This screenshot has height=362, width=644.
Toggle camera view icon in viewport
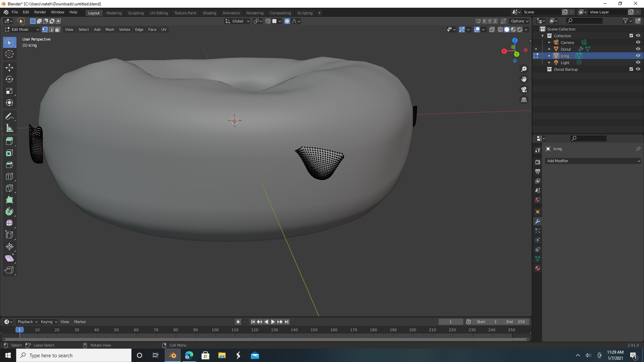[x=524, y=90]
